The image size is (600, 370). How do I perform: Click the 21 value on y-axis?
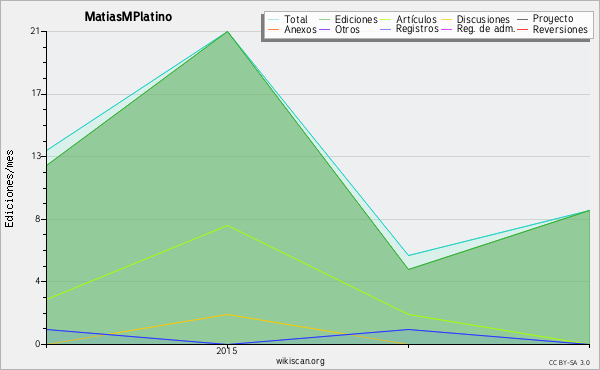click(35, 31)
